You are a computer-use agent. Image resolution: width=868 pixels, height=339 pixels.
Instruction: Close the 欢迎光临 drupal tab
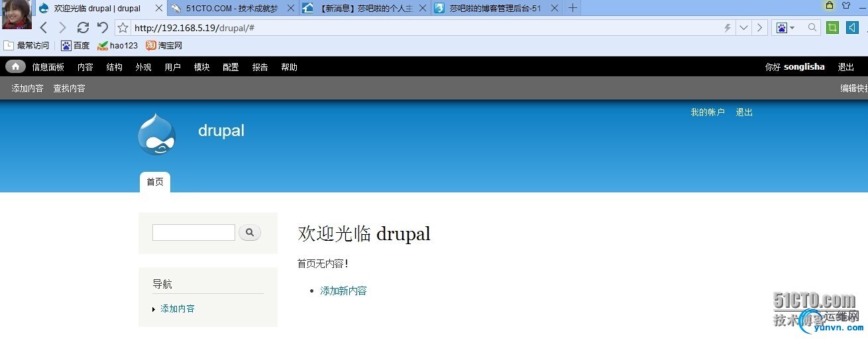(158, 9)
